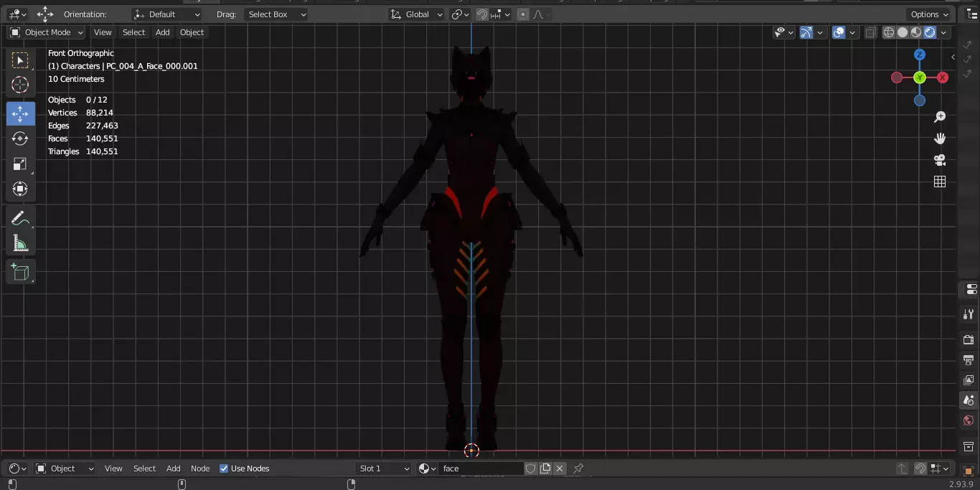Select the Rotate tool
This screenshot has height=490, width=980.
pyautogui.click(x=20, y=138)
